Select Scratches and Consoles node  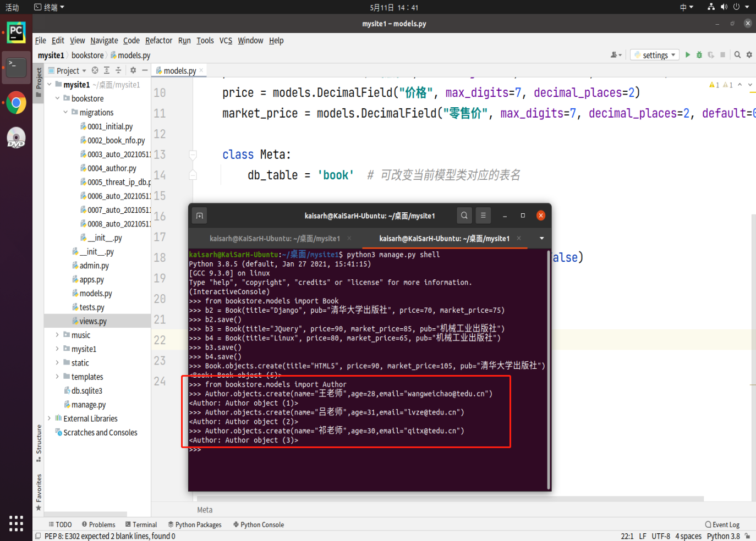(96, 433)
